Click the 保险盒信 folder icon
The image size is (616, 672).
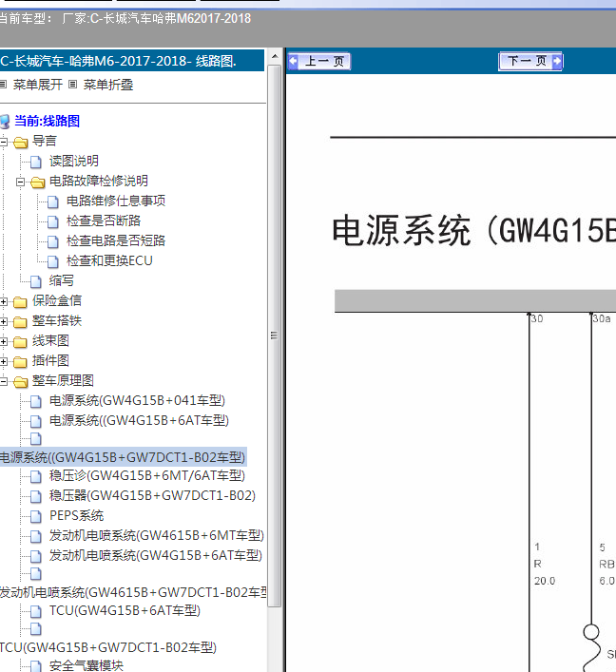[20, 302]
